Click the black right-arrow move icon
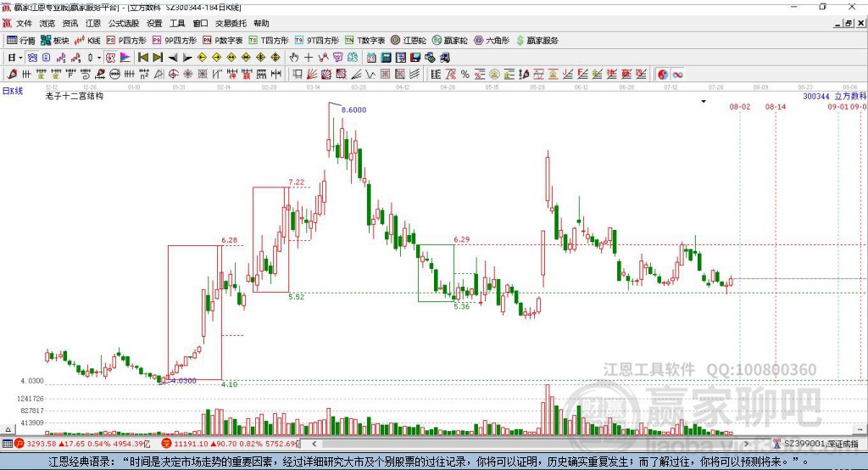This screenshot has height=470, width=868. pyautogui.click(x=187, y=58)
